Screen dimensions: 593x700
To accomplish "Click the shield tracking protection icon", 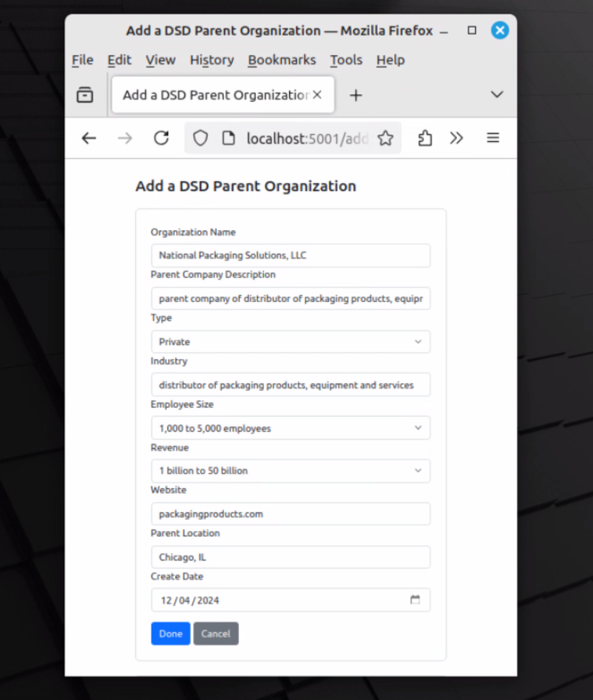I will [x=200, y=137].
